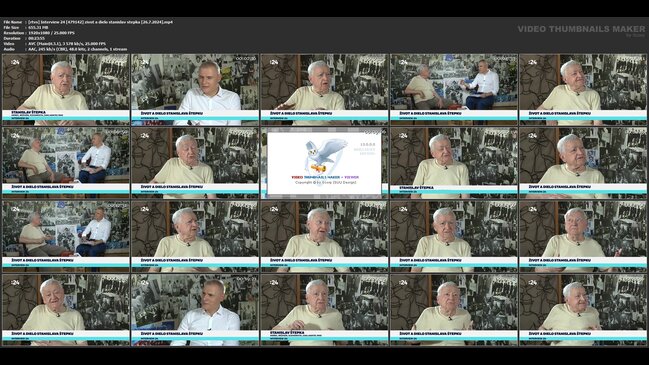Click the timestamp overlay on the second top-row thumbnail
The height and width of the screenshot is (365, 649).
(x=245, y=59)
